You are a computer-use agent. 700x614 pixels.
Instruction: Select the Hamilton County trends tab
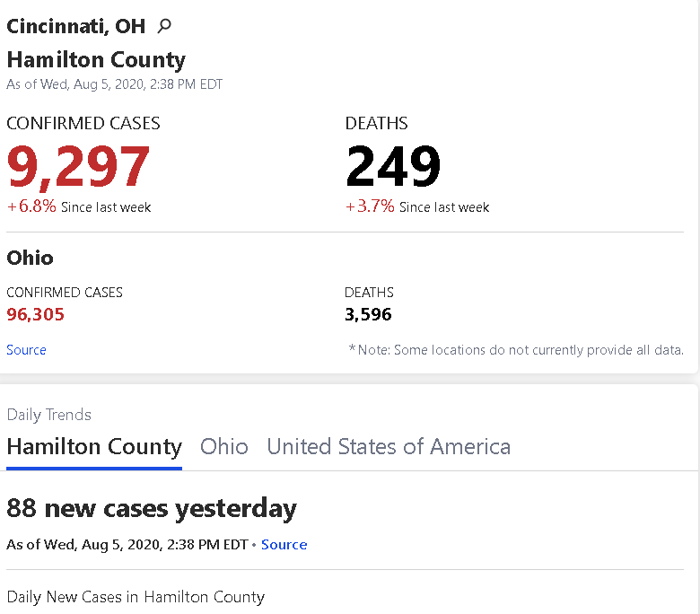pos(94,447)
